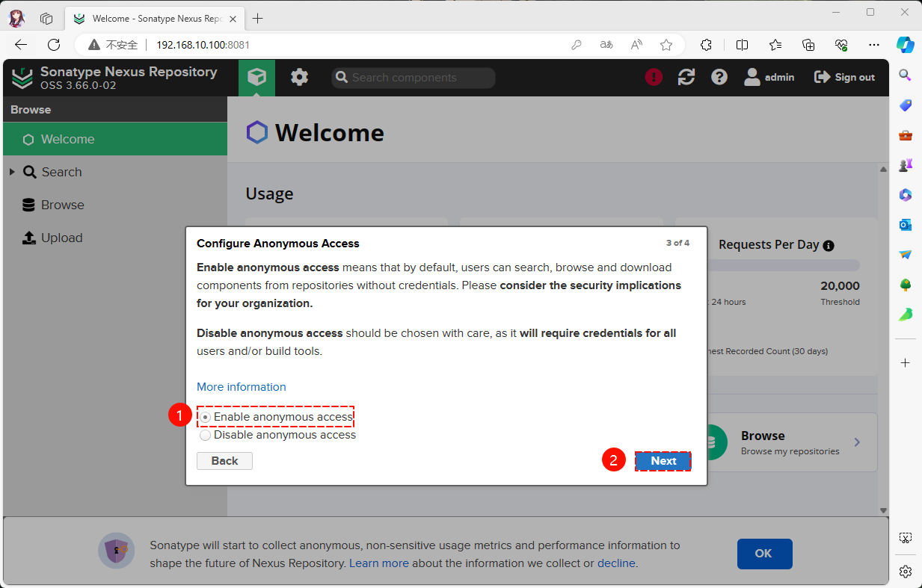This screenshot has width=922, height=588.
Task: Click the browser favorites star icon
Action: pos(666,45)
